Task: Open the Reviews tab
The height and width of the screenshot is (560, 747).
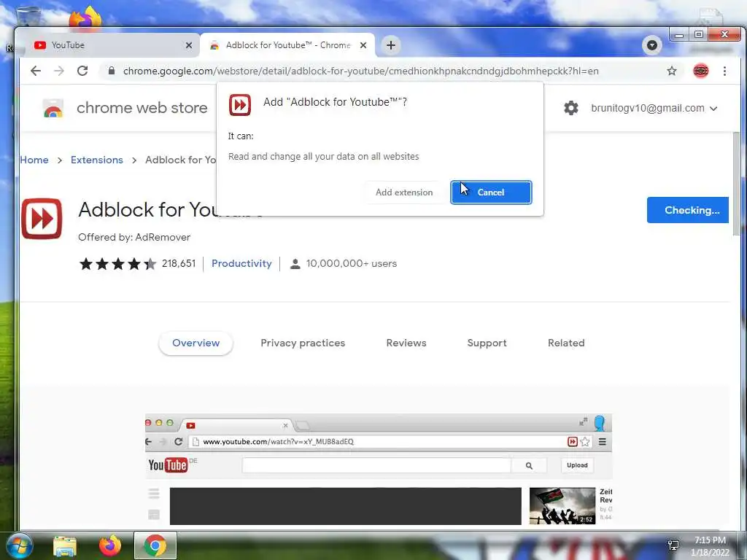Action: point(406,343)
